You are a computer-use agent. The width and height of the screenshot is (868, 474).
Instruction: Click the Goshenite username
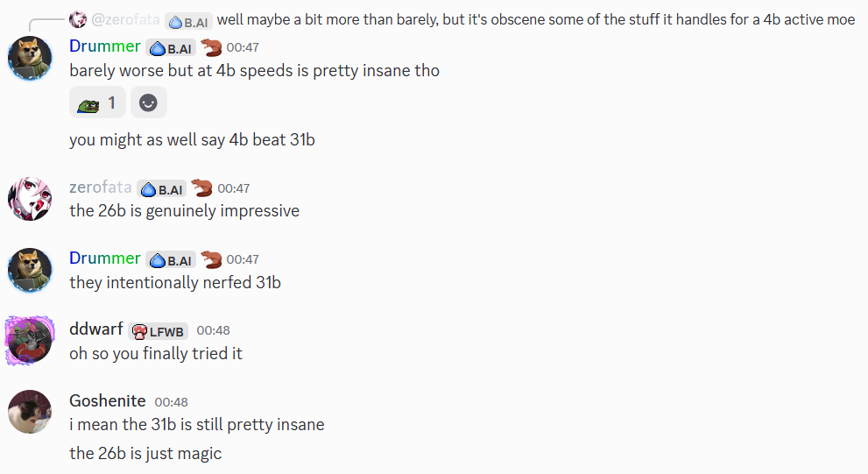pyautogui.click(x=107, y=400)
